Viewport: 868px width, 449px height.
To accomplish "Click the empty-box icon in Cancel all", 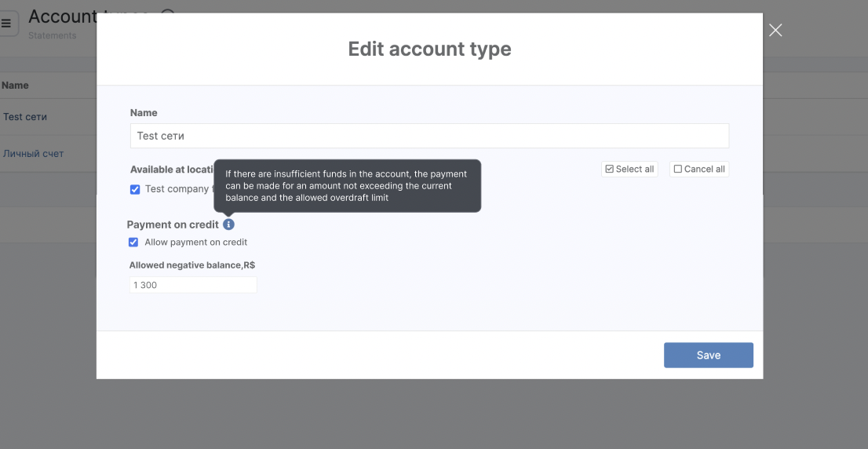I will (678, 169).
